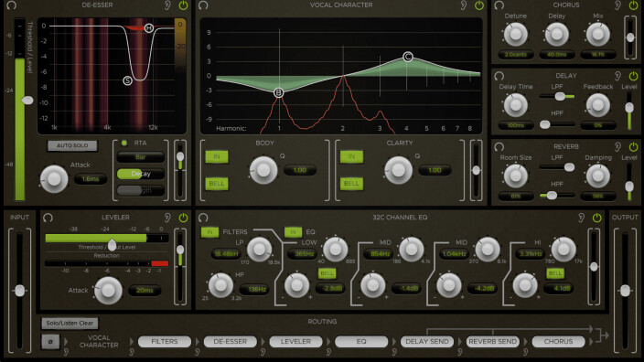Toggle the Reverb power button

point(634,147)
